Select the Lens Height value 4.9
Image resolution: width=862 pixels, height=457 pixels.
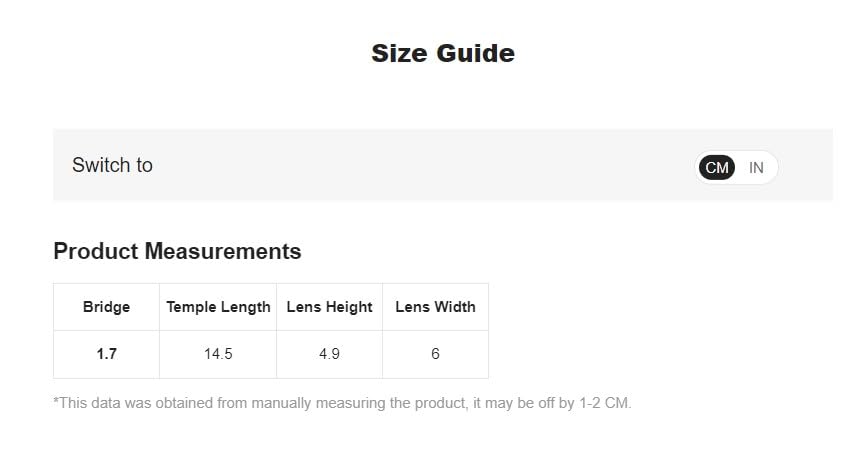tap(329, 354)
